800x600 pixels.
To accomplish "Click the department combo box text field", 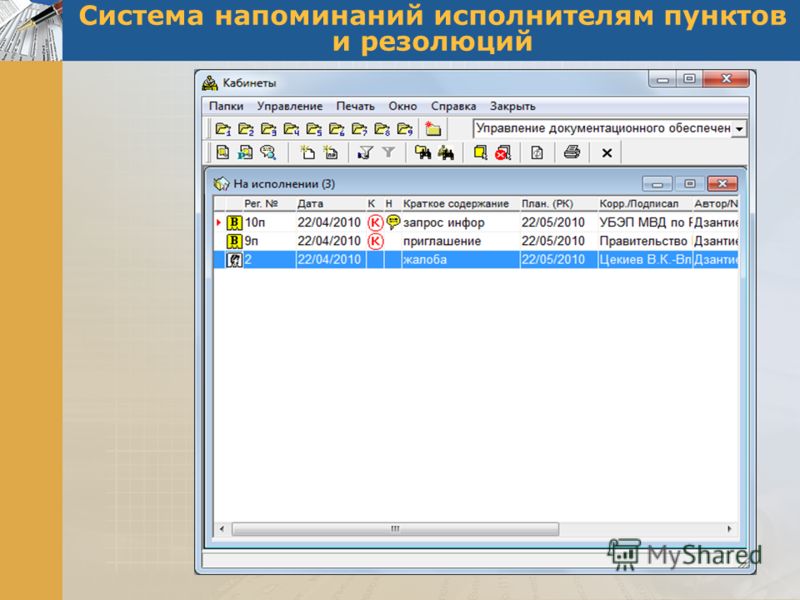I will 603,129.
